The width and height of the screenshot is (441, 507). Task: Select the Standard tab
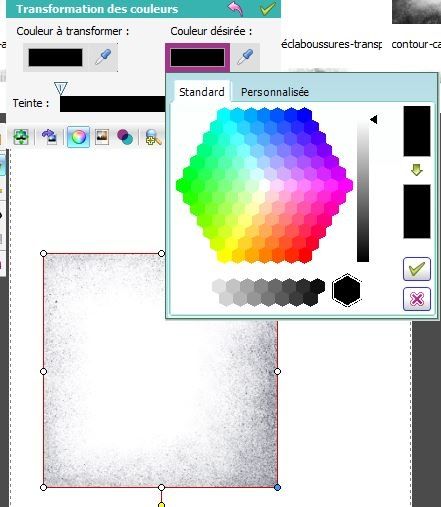tap(202, 92)
